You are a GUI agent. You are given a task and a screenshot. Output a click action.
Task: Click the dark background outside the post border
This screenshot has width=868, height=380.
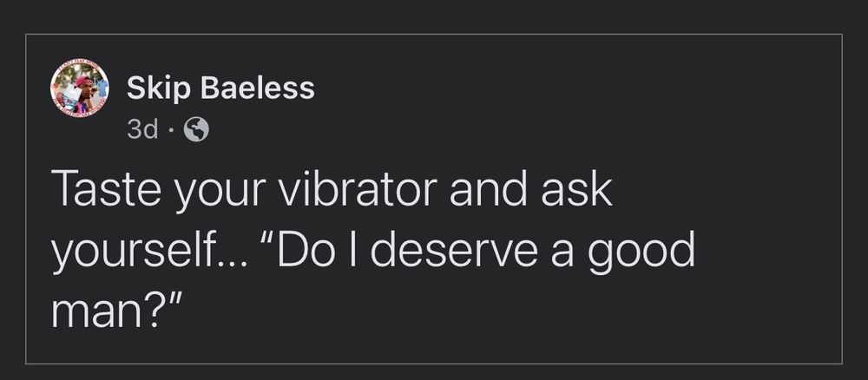click(434, 16)
